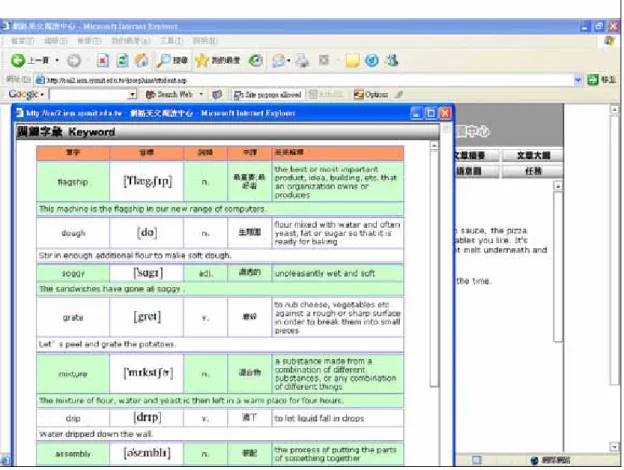
Task: Click the blue round icon beside yellow folder
Action: pos(372,60)
